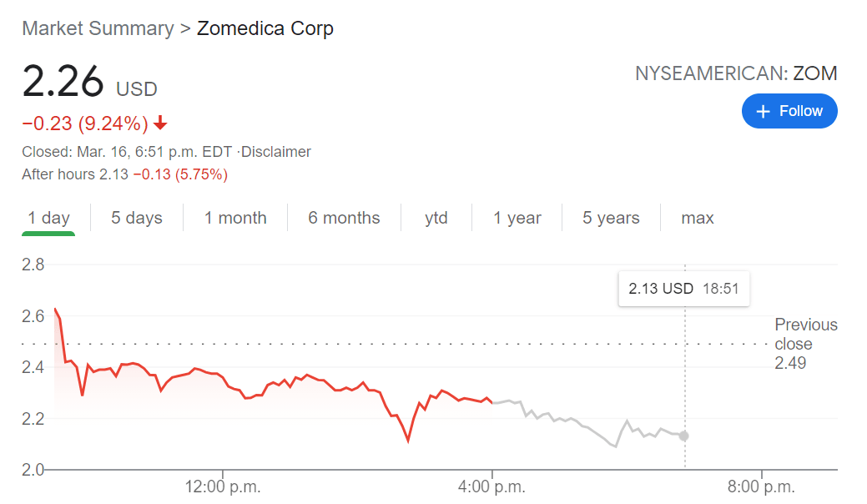Open the Disclaimer link
The width and height of the screenshot is (867, 504).
(x=276, y=152)
